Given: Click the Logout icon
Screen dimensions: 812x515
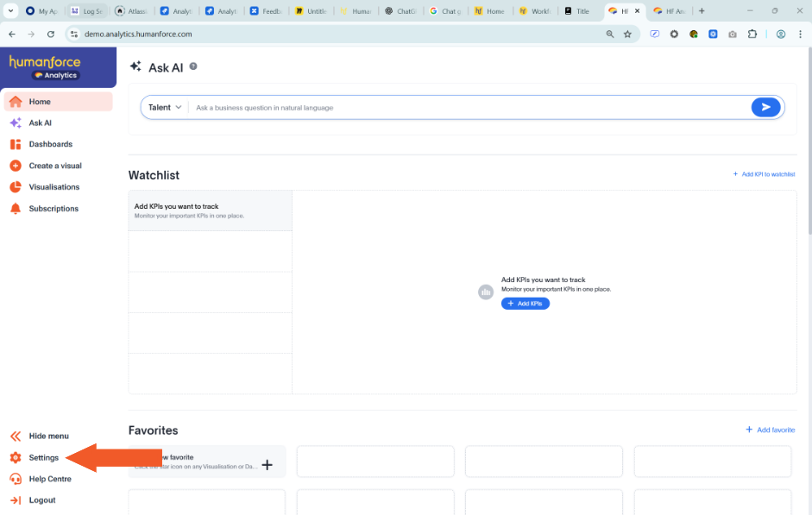Looking at the screenshot, I should [x=16, y=500].
